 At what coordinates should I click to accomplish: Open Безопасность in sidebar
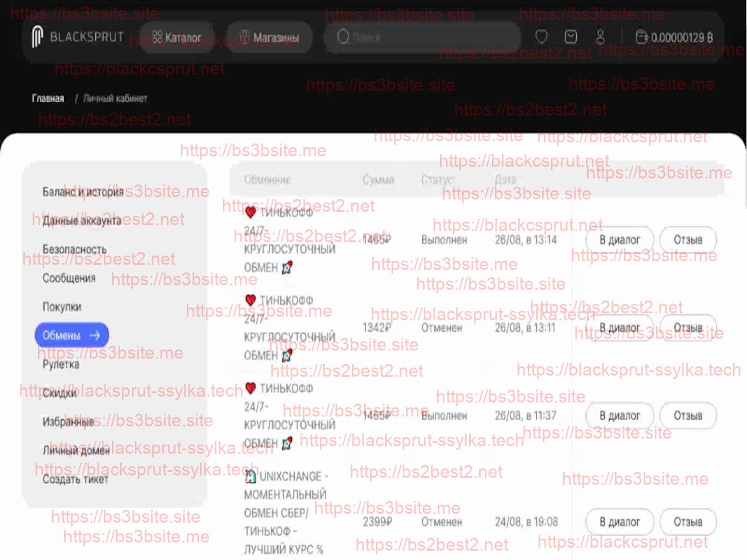pos(74,249)
